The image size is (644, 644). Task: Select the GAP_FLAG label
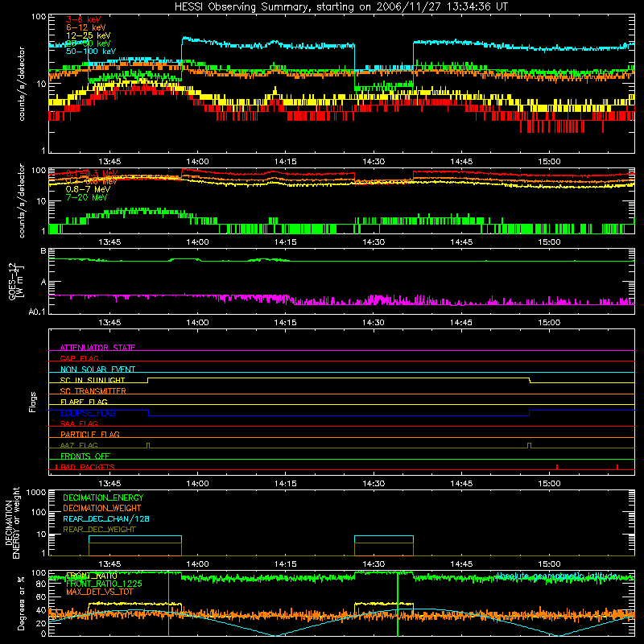pos(79,358)
